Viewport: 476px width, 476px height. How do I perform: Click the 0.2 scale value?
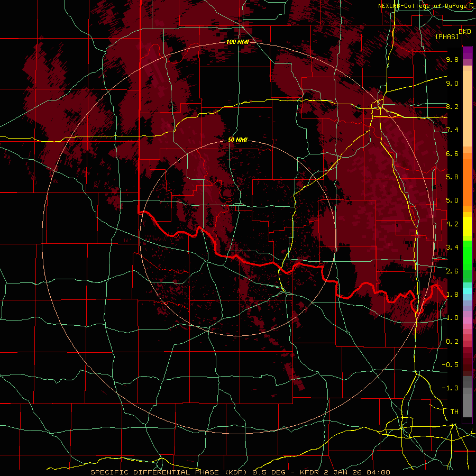click(x=452, y=342)
